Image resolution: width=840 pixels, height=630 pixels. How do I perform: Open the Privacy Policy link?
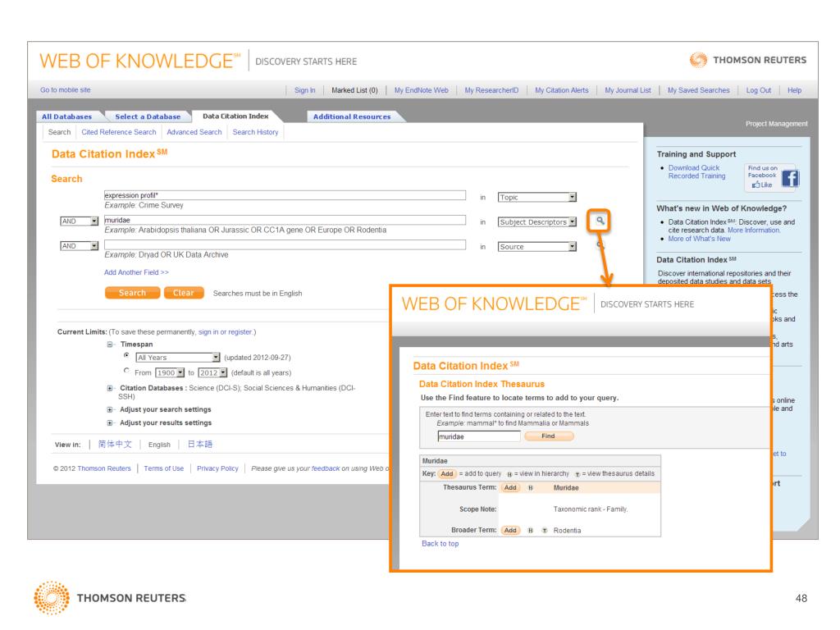pyautogui.click(x=217, y=468)
